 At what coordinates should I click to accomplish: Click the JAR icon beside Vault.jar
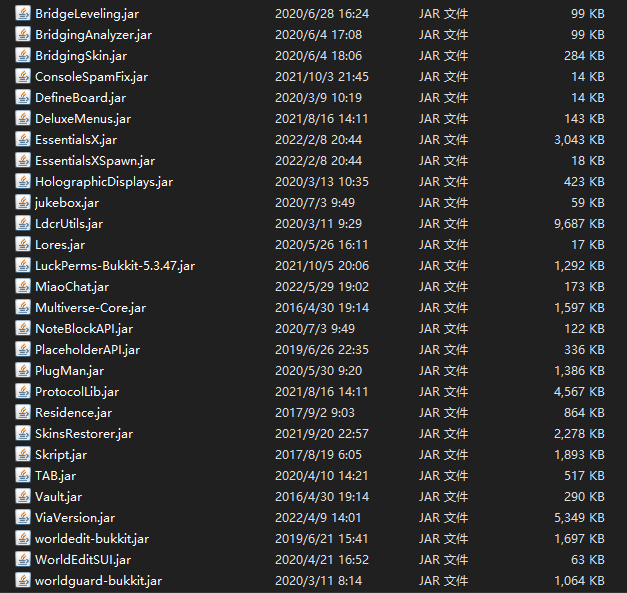coord(23,496)
